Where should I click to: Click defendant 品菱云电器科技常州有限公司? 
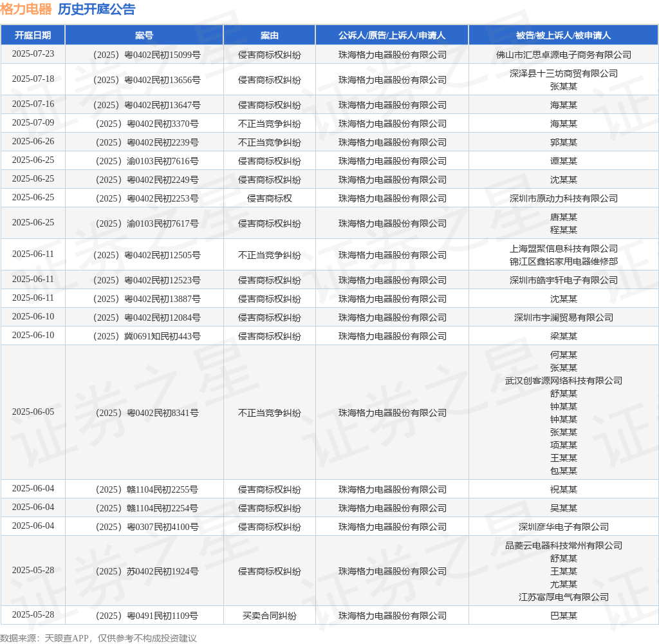[564, 546]
